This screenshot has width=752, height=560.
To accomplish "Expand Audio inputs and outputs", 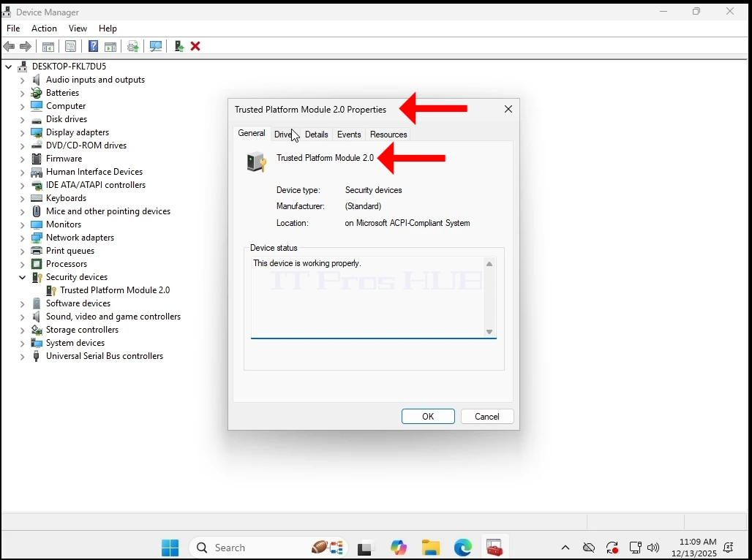I will 22,80.
